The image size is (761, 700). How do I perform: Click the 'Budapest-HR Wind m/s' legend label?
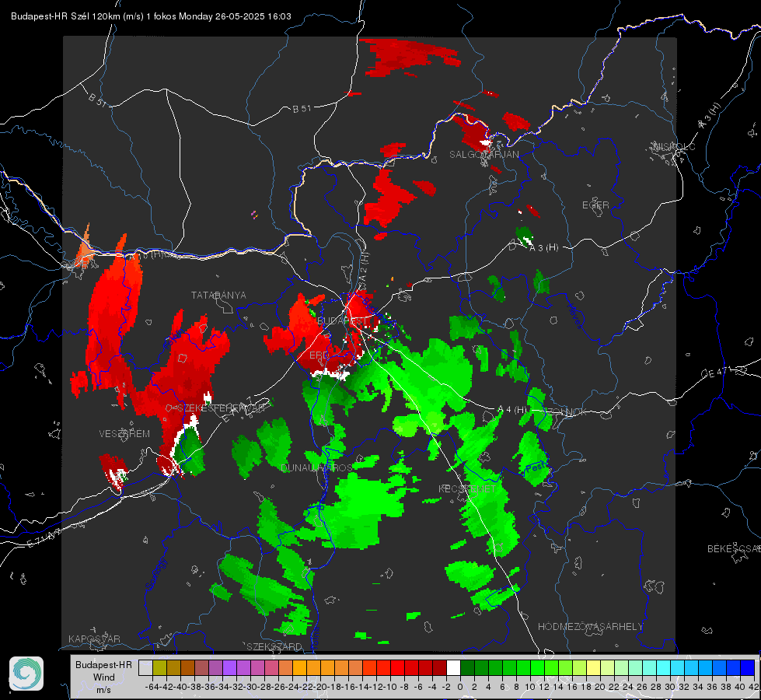(x=104, y=677)
